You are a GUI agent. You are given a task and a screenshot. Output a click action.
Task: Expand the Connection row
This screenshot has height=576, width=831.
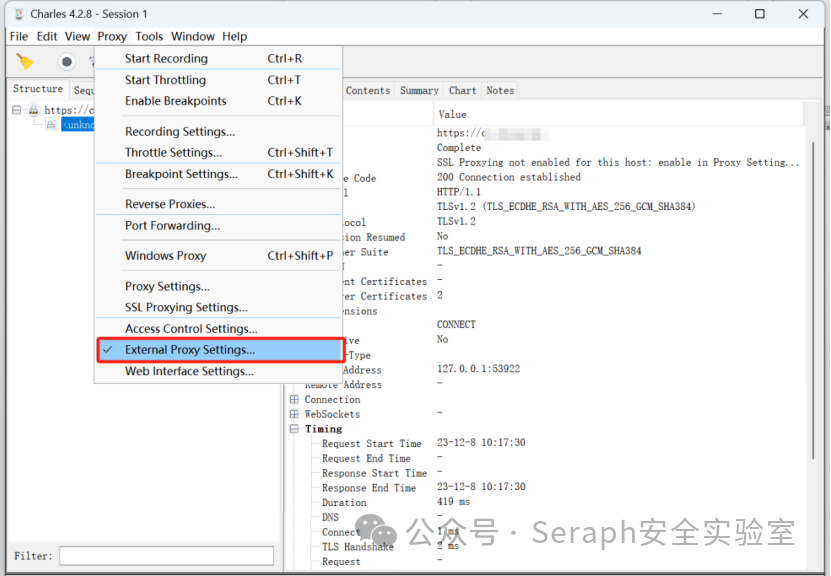pos(294,399)
